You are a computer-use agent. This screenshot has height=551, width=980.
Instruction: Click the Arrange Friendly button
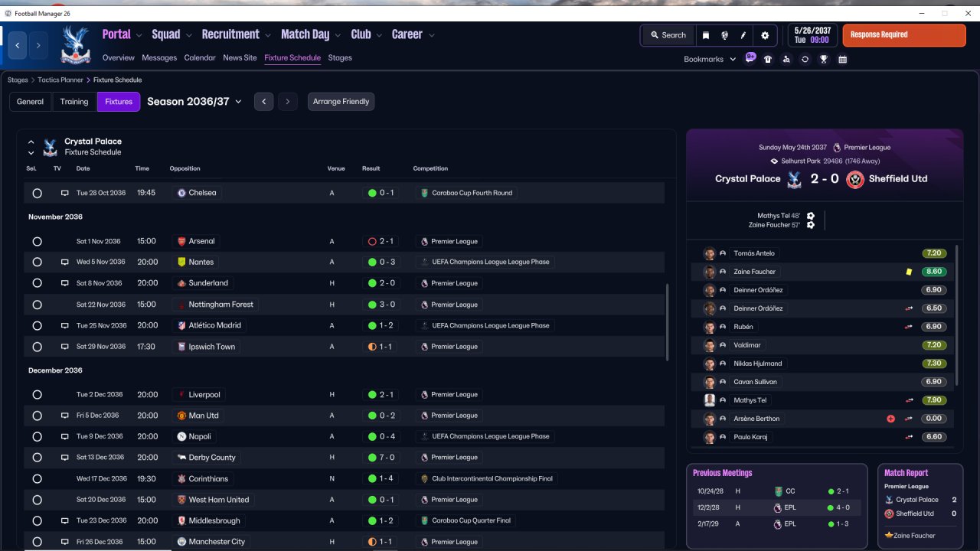point(341,102)
